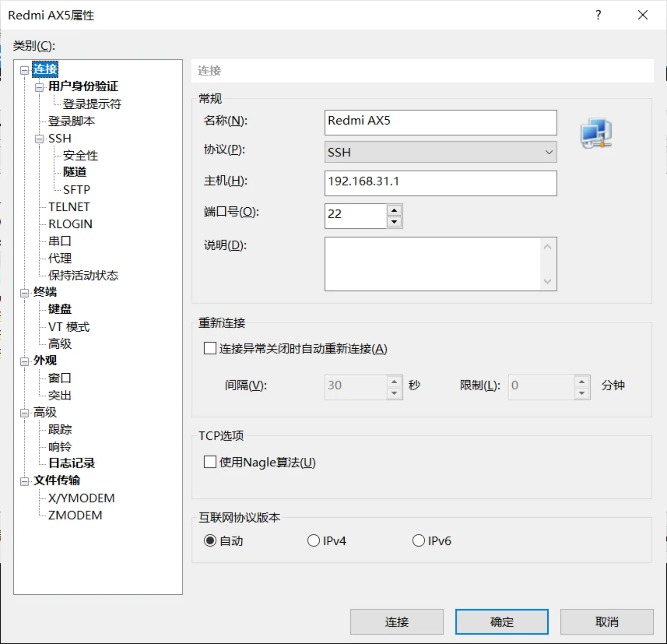Enable the 使用Nagle算法 option
Viewport: 667px width, 644px height.
[x=210, y=462]
